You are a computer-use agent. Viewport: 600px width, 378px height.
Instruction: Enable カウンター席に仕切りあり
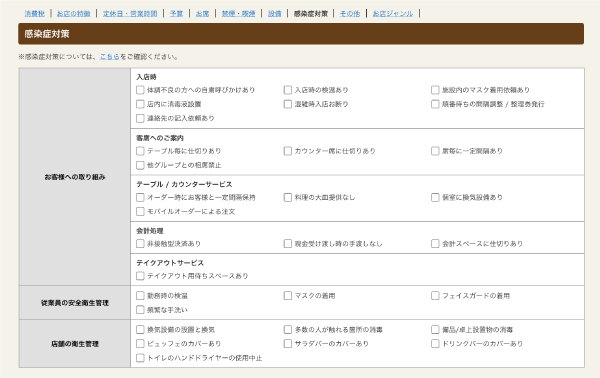point(288,151)
